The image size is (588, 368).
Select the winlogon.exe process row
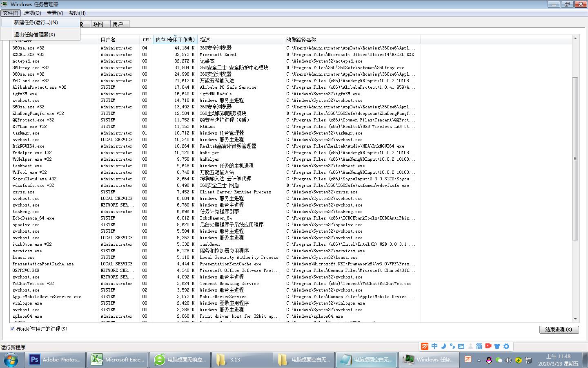click(216, 303)
